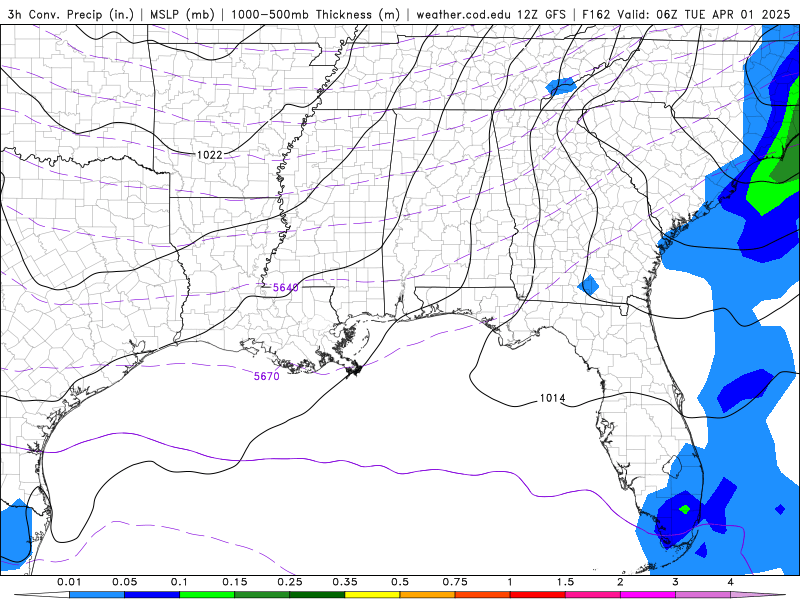Viewport: 800px width, 600px height.
Task: Click the dark green 0.25 legend swatch
Action: [x=317, y=595]
